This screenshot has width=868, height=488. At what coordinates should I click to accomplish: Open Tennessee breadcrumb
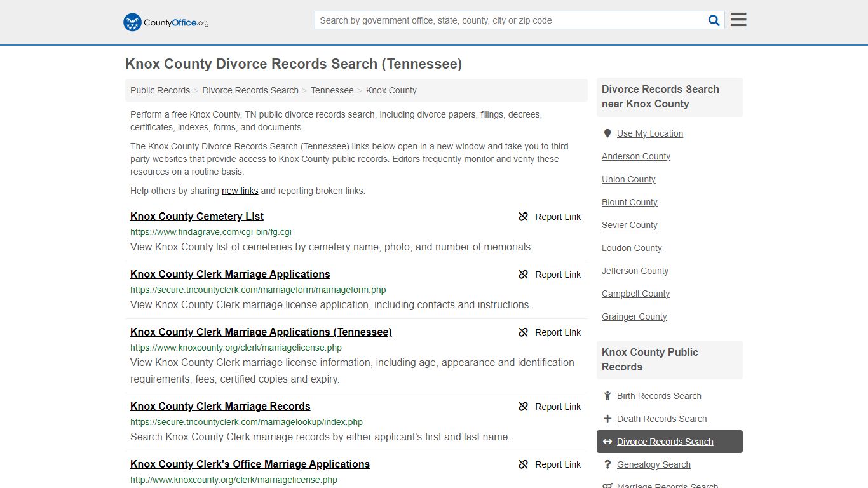[x=332, y=90]
